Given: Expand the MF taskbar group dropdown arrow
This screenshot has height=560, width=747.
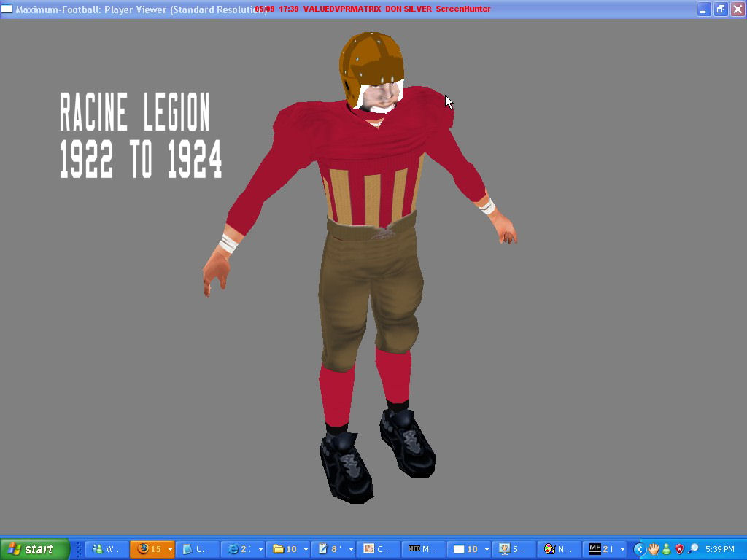Looking at the screenshot, I should (622, 549).
